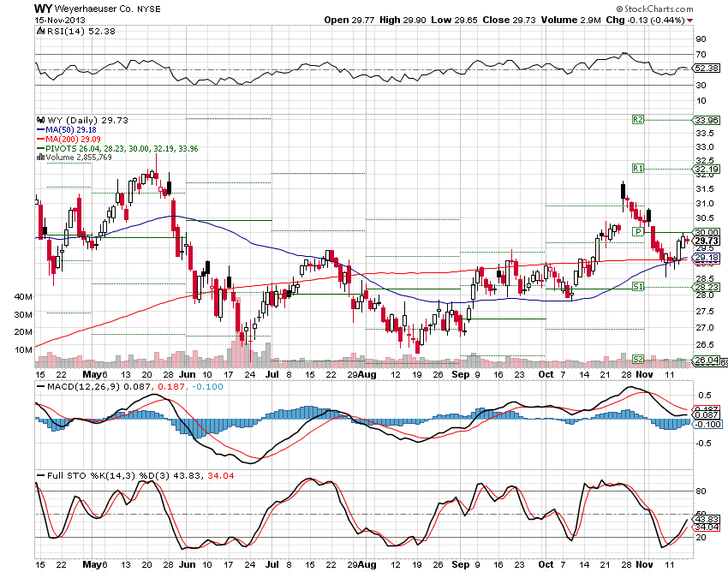Click the red 34.04 stochastic %D value tag
This screenshot has width=728, height=572.
click(707, 527)
